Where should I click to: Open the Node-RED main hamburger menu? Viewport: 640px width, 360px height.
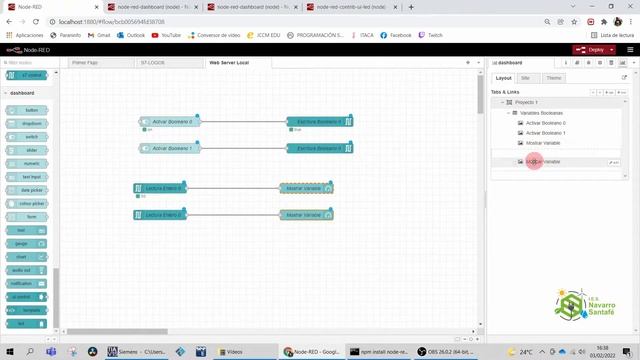(x=630, y=50)
